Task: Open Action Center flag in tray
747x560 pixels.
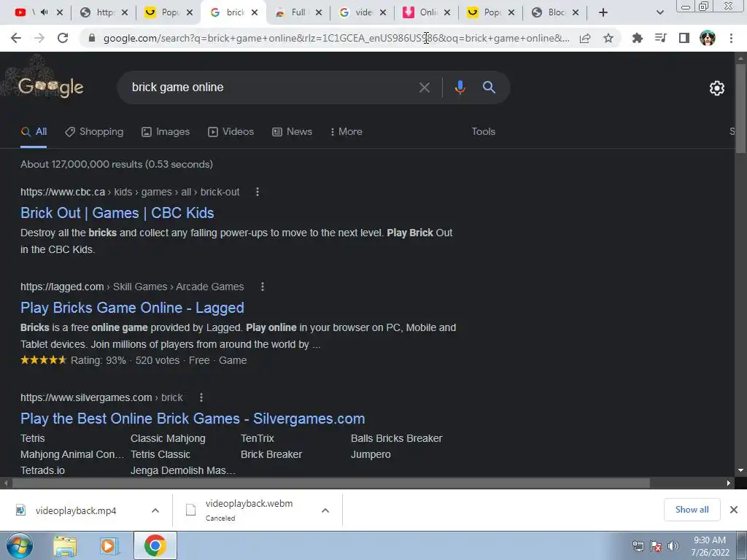Action: coord(656,546)
